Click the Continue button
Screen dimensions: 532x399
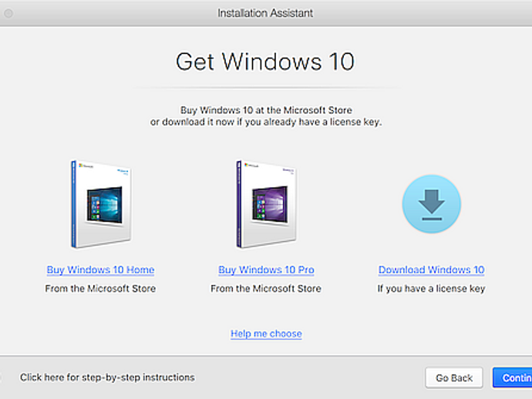(512, 377)
